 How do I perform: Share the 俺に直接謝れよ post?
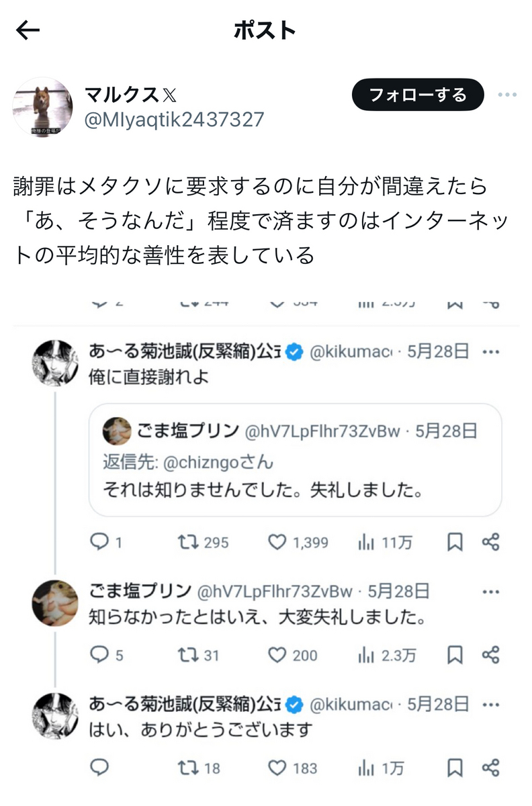coord(491,542)
